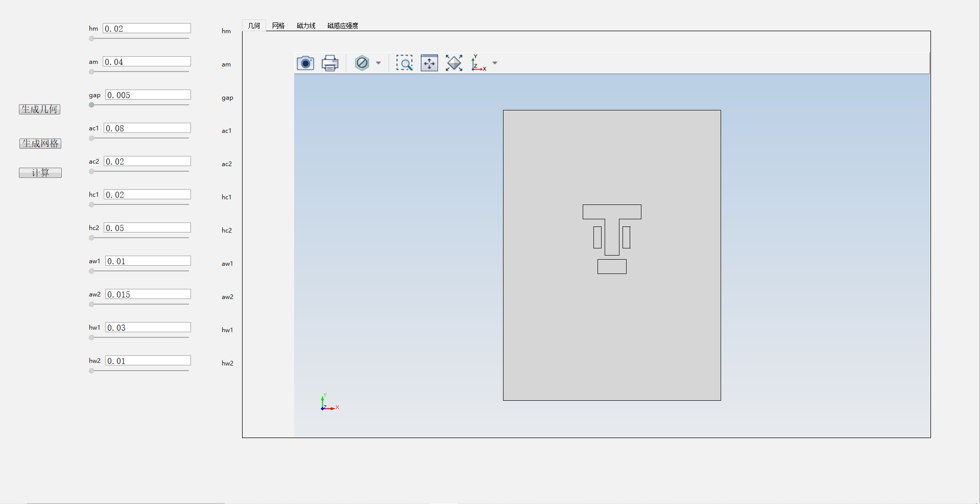Image resolution: width=980 pixels, height=504 pixels.
Task: Click the ac1 slider handle
Action: click(91, 138)
